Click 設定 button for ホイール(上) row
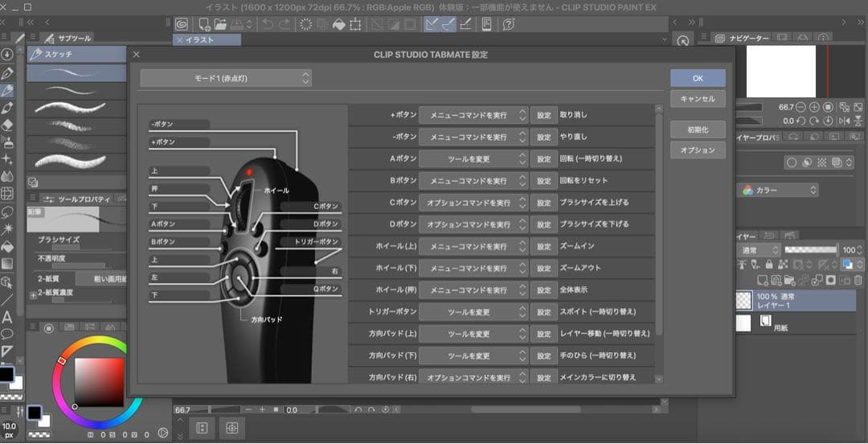The width and height of the screenshot is (868, 444). coord(544,246)
